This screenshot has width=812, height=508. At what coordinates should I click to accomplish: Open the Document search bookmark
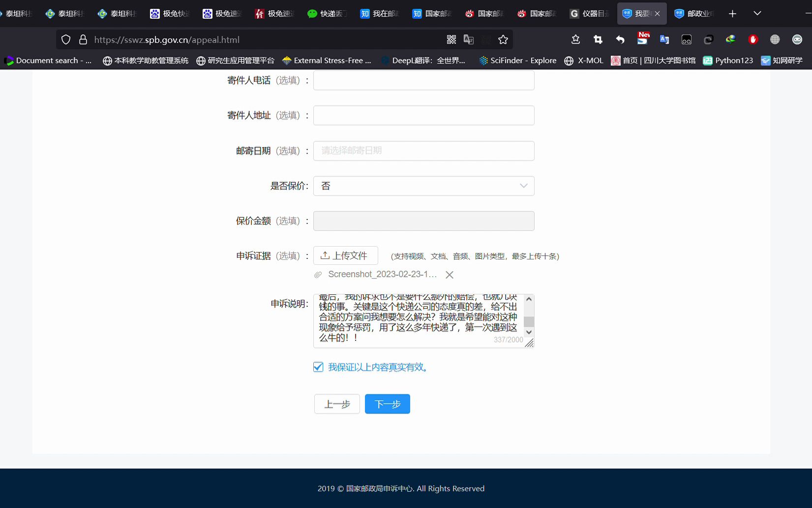point(48,61)
